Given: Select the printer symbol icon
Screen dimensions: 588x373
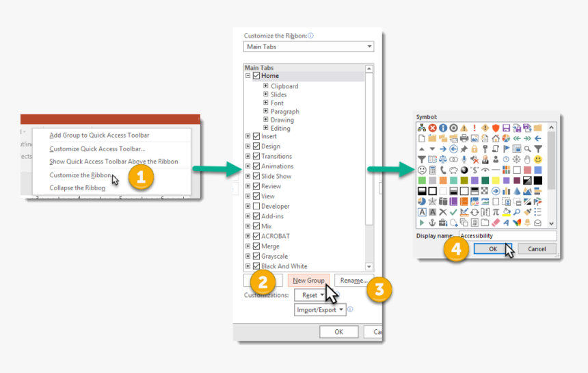Looking at the screenshot, I should click(x=464, y=138).
